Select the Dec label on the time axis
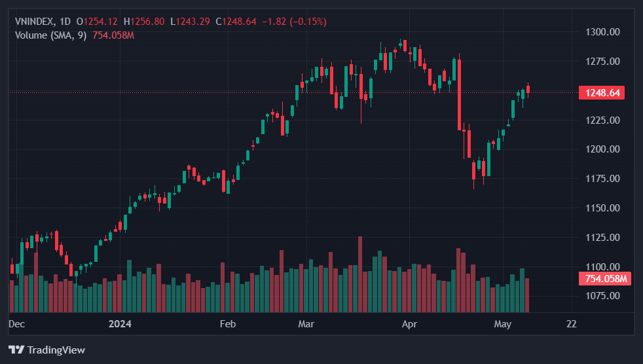Viewport: 643px width, 364px height. pyautogui.click(x=17, y=323)
